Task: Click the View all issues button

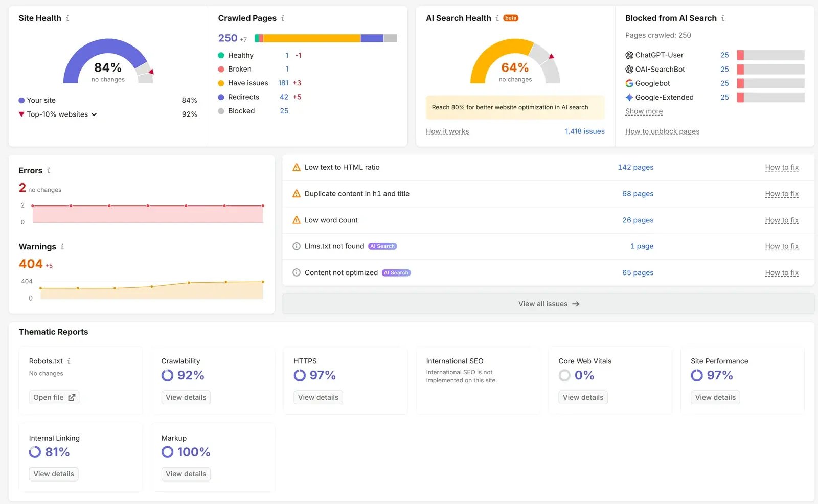Action: (x=548, y=304)
